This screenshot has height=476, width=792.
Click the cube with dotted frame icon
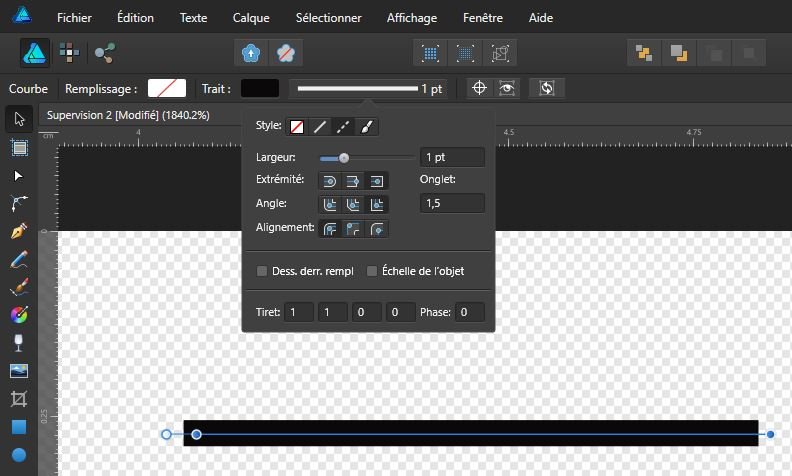click(x=500, y=53)
